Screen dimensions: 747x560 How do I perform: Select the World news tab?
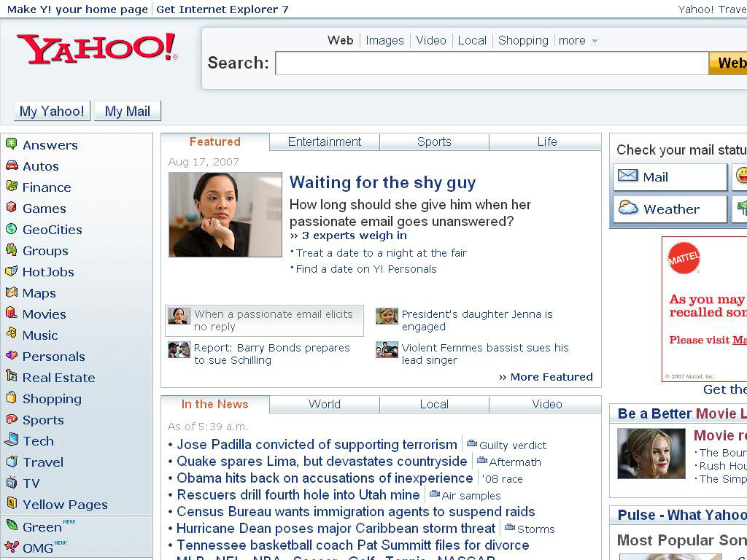point(325,404)
